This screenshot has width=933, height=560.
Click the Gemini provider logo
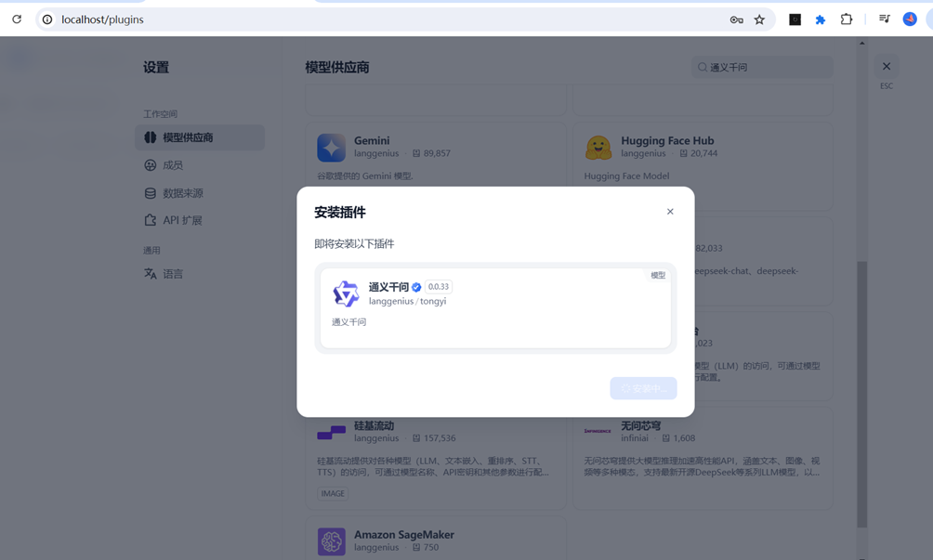click(332, 148)
